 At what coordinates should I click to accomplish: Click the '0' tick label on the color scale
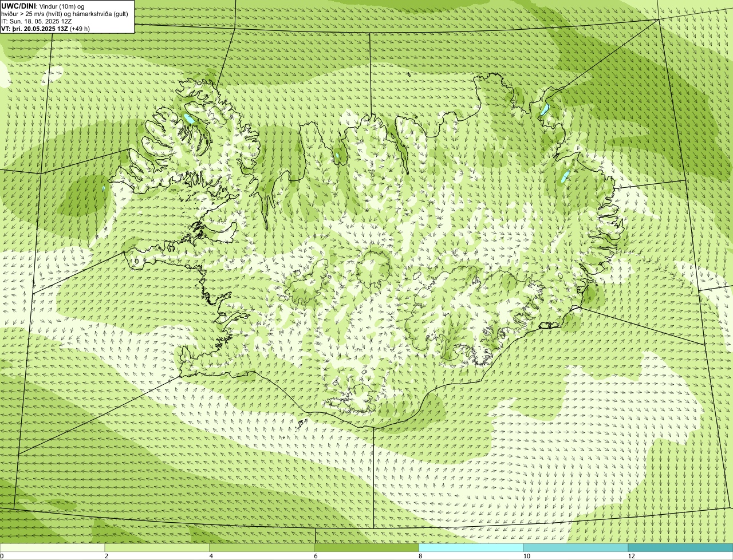(x=2, y=556)
